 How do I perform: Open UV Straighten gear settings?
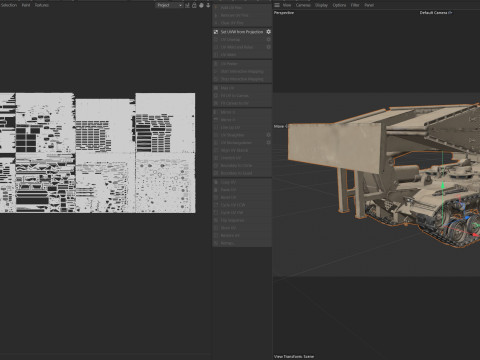pyautogui.click(x=269, y=135)
